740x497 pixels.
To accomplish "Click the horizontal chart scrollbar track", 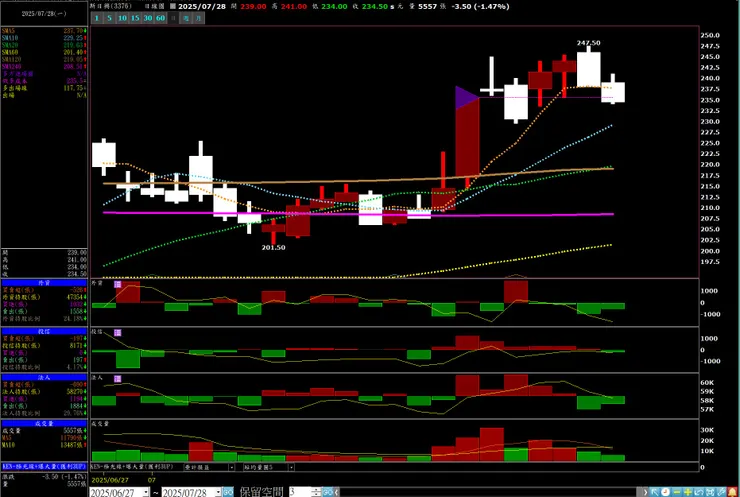I will pos(490,492).
